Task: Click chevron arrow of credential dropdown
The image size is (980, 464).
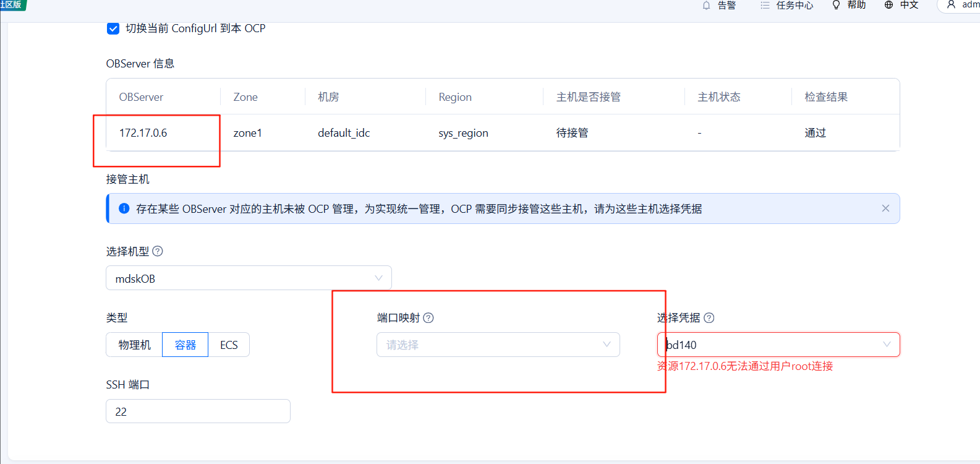Action: coord(887,345)
